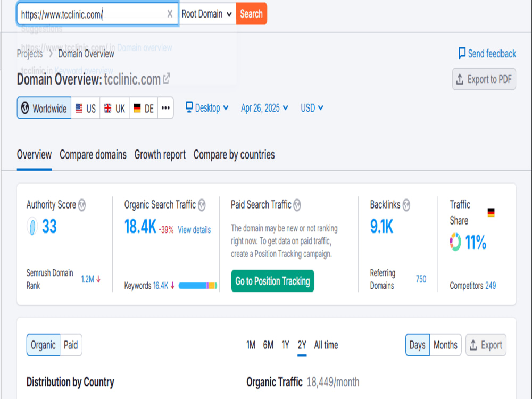Screen dimensions: 532x399
Task: Click the Send feedback speech bubble icon
Action: 462,53
